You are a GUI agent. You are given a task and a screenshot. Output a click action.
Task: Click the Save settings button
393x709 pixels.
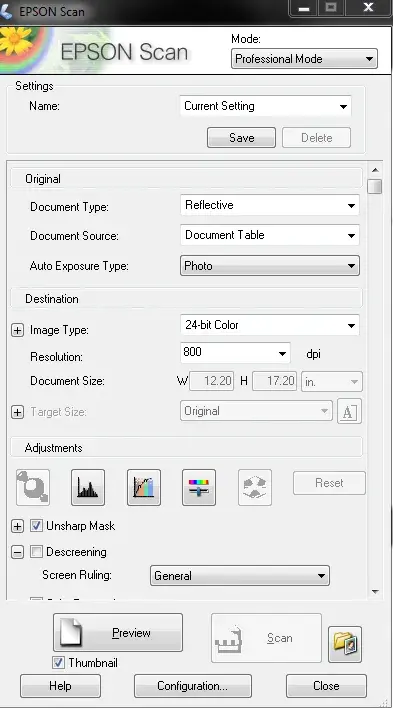coord(241,137)
